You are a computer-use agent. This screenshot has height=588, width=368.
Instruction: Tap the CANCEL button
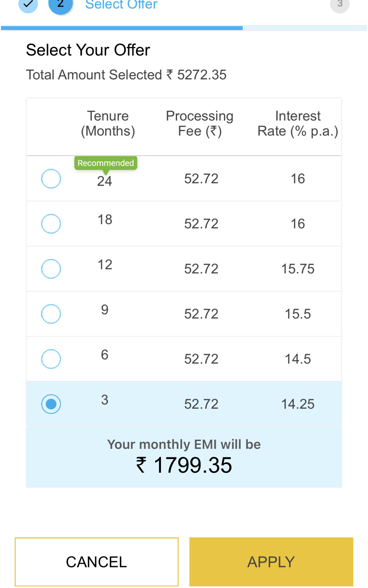tap(96, 562)
